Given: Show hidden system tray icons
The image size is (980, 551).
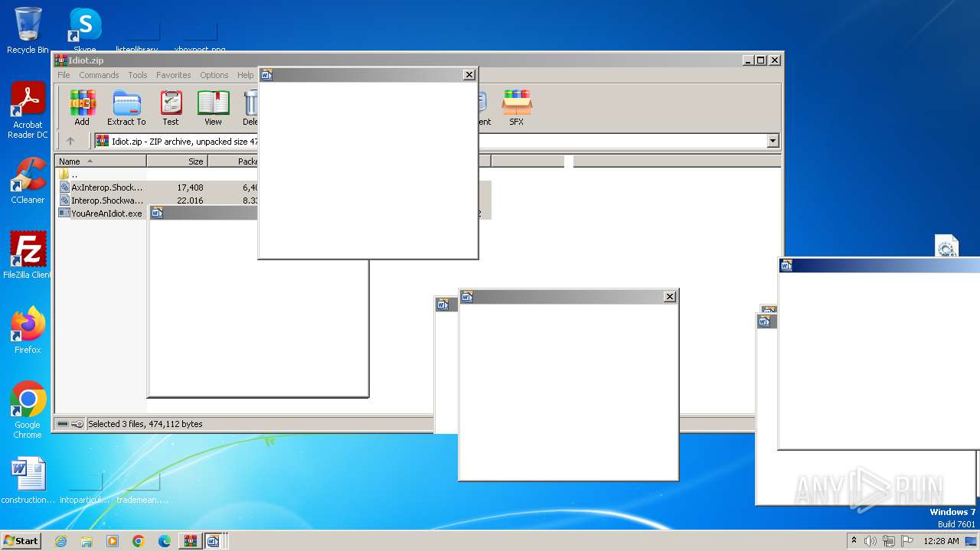Looking at the screenshot, I should (854, 541).
